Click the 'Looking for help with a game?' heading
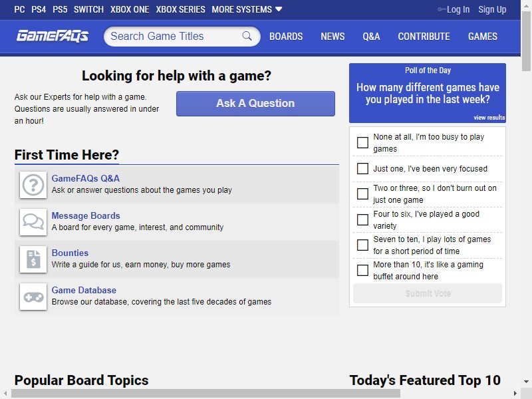Screen dimensions: 532x399 point(176,76)
